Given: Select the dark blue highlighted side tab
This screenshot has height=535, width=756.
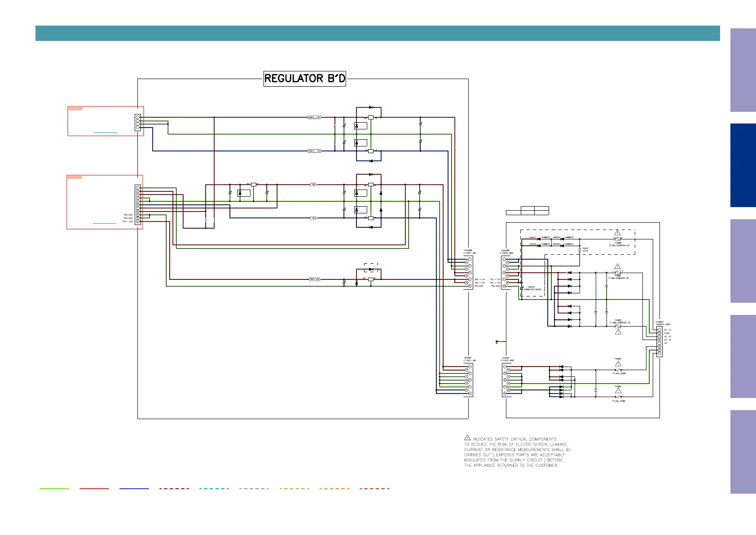Looking at the screenshot, I should point(743,165).
